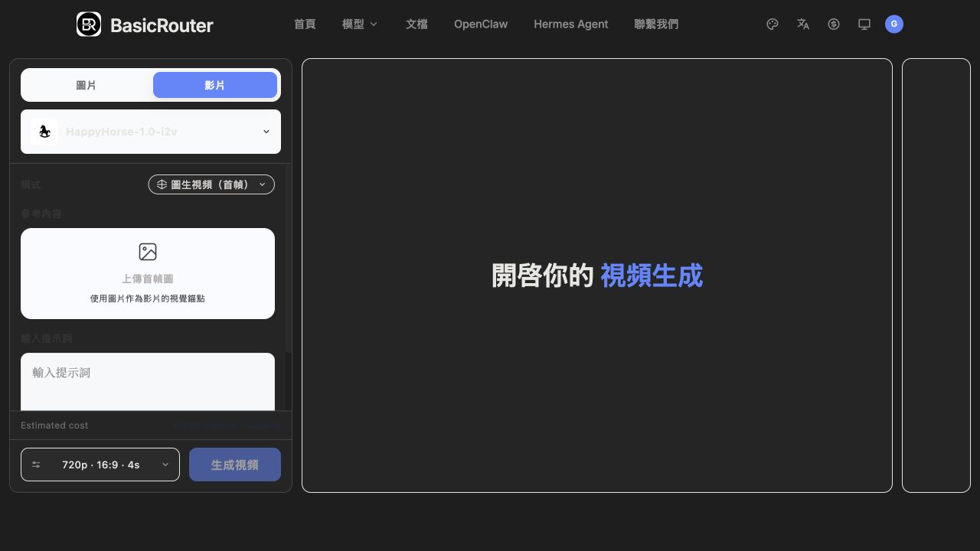Click the upload image icon
980x551 pixels.
[148, 252]
